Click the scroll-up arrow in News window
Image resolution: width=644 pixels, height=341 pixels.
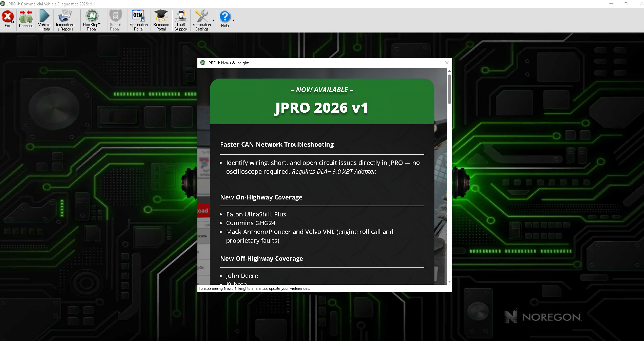449,71
